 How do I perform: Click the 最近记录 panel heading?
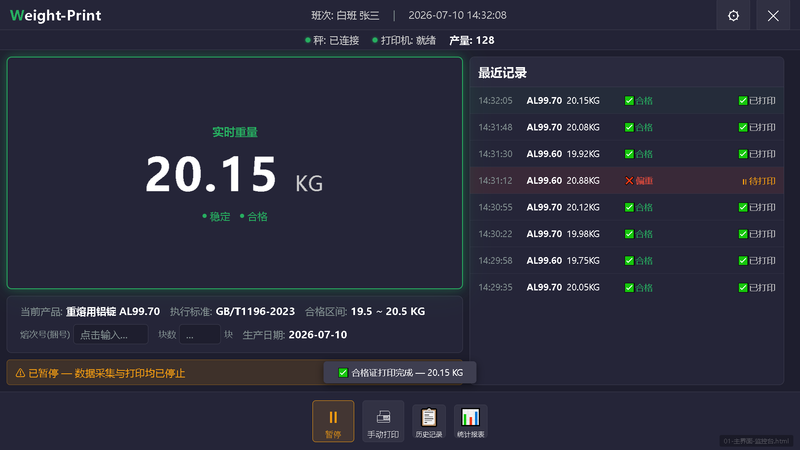(x=502, y=73)
